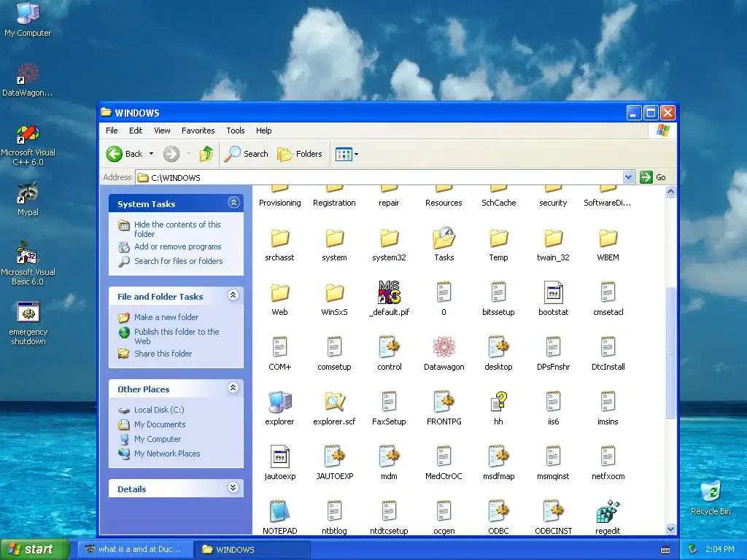Open the system32 folder icon
The height and width of the screenshot is (560, 747).
(x=389, y=238)
